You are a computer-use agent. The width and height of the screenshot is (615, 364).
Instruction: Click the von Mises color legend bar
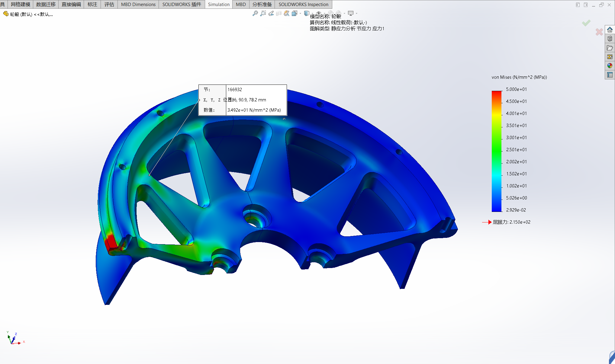pyautogui.click(x=497, y=151)
